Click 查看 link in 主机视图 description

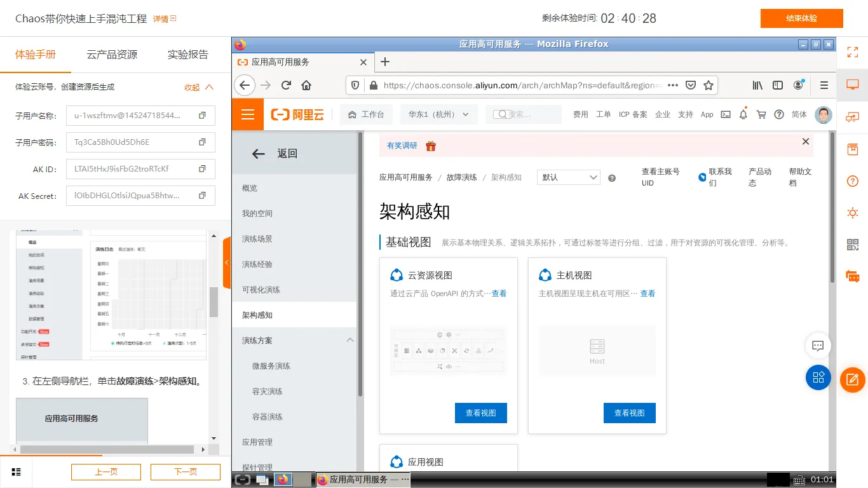point(648,294)
